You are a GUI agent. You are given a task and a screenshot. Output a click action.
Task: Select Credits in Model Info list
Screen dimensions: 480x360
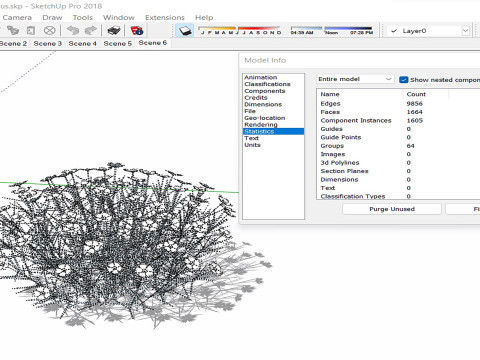pyautogui.click(x=256, y=98)
